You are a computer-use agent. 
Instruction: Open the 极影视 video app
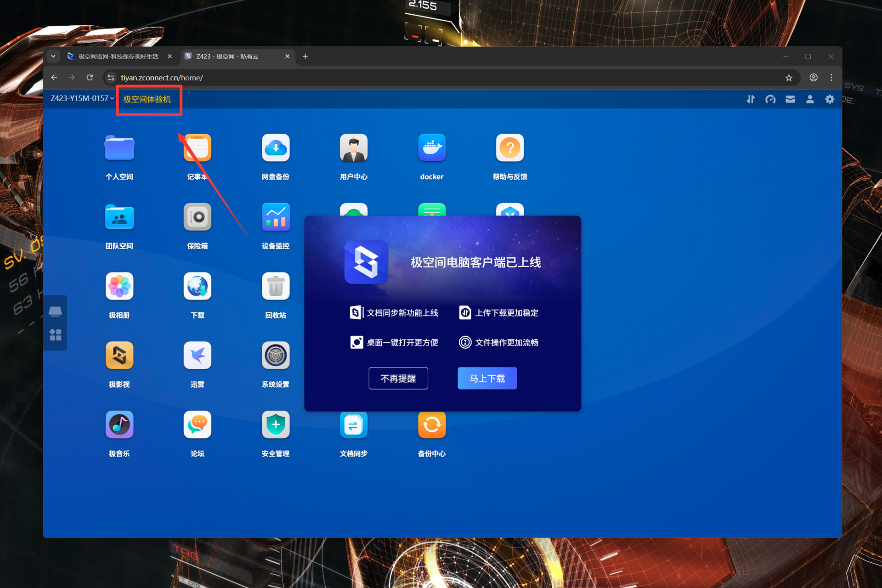click(119, 356)
